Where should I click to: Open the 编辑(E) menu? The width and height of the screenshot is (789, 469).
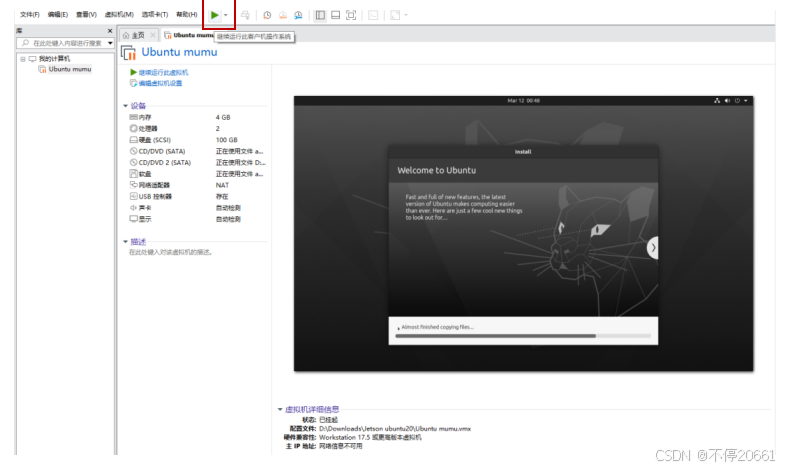(x=58, y=15)
